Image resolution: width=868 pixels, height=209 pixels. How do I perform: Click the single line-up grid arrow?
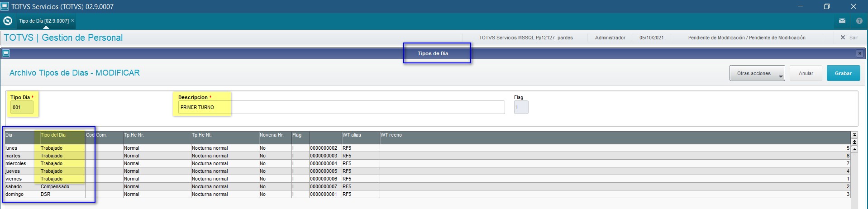[854, 149]
